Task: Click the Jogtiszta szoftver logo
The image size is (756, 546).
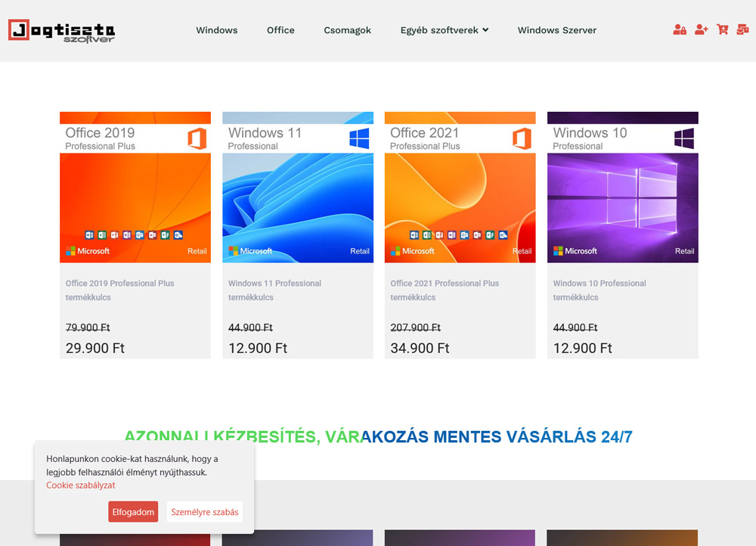Action: pos(62,31)
